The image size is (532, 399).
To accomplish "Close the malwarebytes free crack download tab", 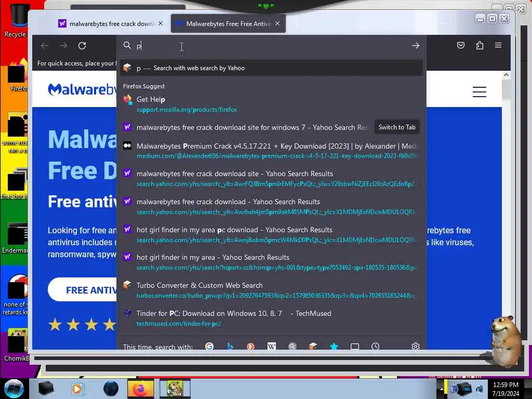I will tap(161, 23).
